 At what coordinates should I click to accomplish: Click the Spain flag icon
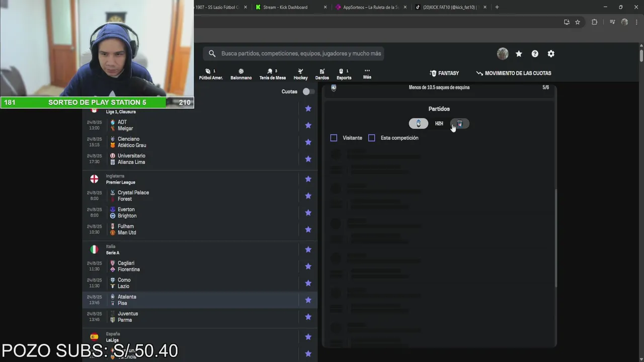coord(94,337)
